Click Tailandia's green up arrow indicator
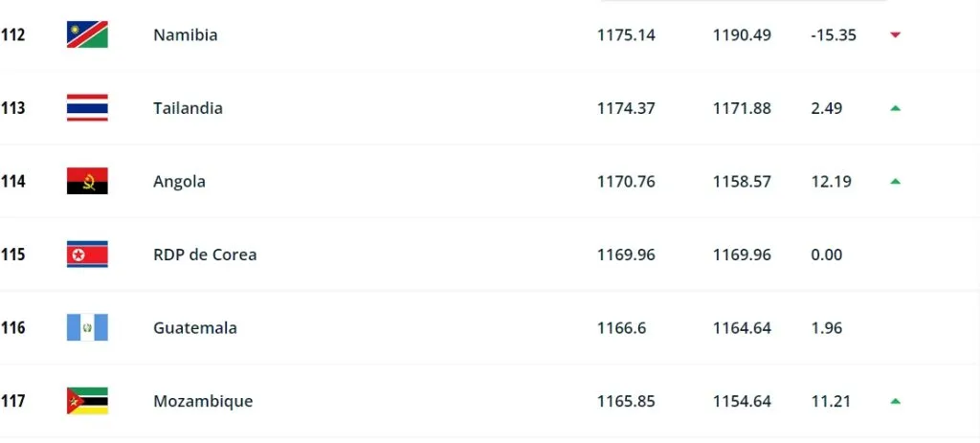The height and width of the screenshot is (443, 980). pyautogui.click(x=895, y=108)
